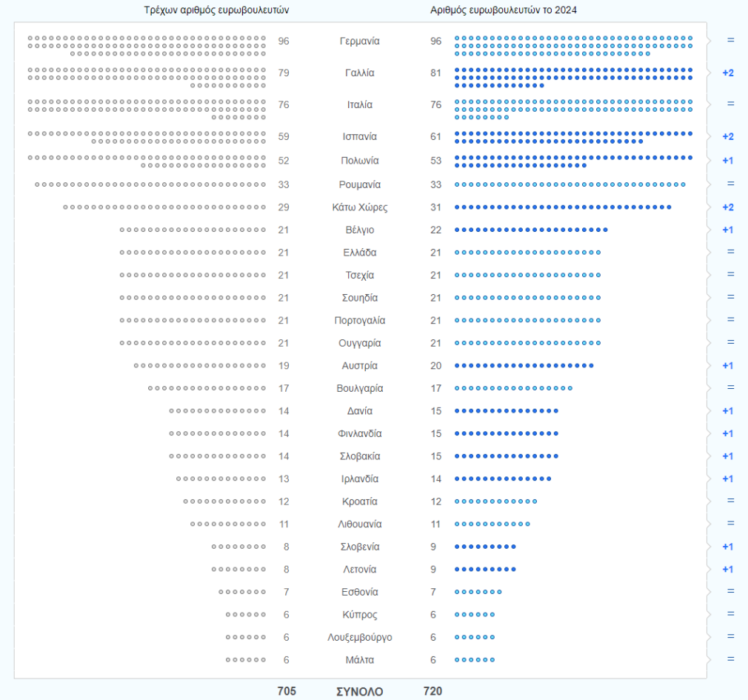The image size is (748, 700).
Task: Click the blue 2024 dot row for Ρουμανία
Action: click(x=570, y=184)
